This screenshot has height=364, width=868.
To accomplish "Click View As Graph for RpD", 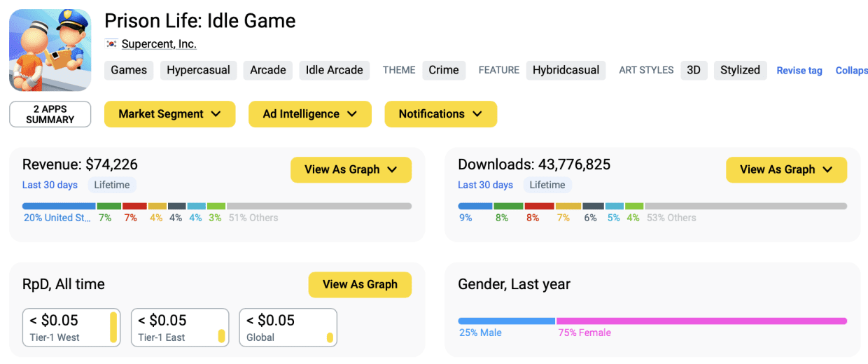I will (360, 284).
